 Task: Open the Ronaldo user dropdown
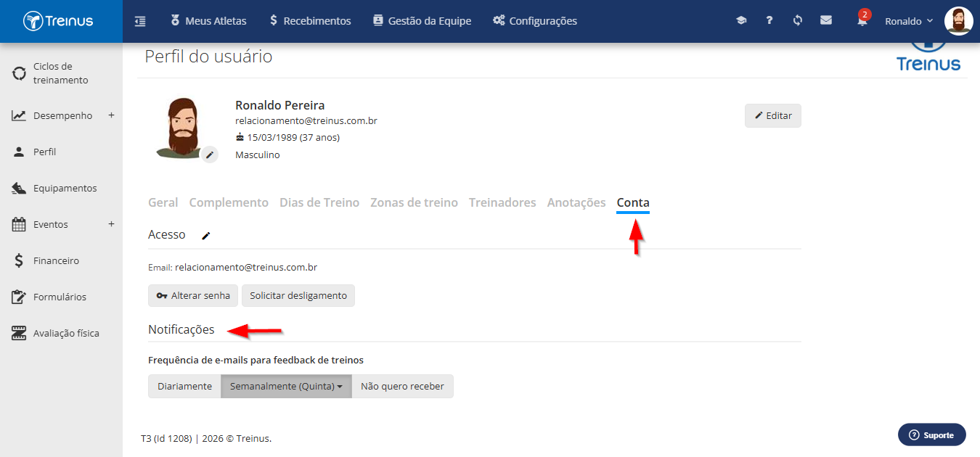(909, 21)
